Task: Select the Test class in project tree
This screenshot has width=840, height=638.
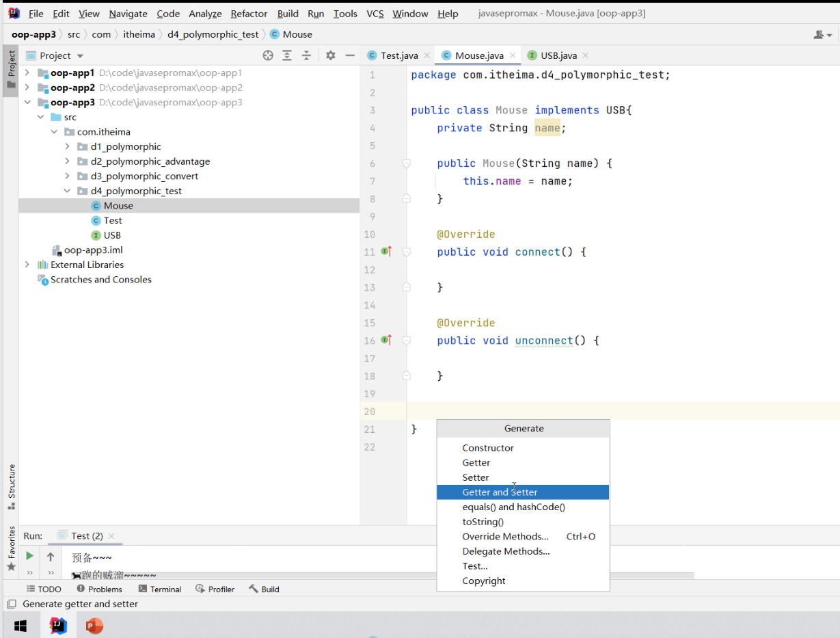Action: click(x=113, y=220)
